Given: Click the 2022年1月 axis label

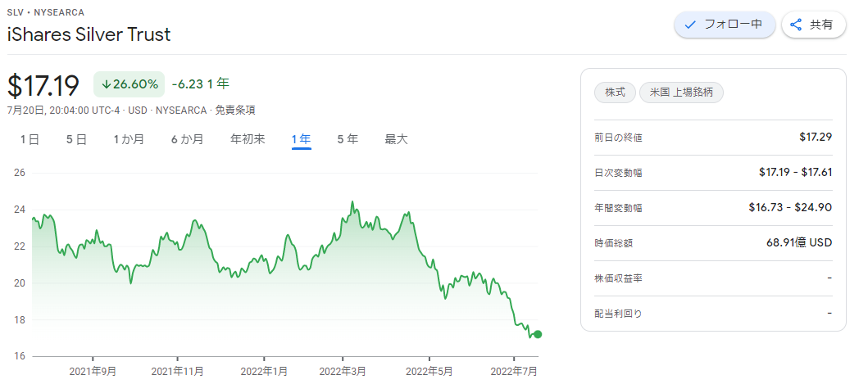Looking at the screenshot, I should [x=264, y=372].
